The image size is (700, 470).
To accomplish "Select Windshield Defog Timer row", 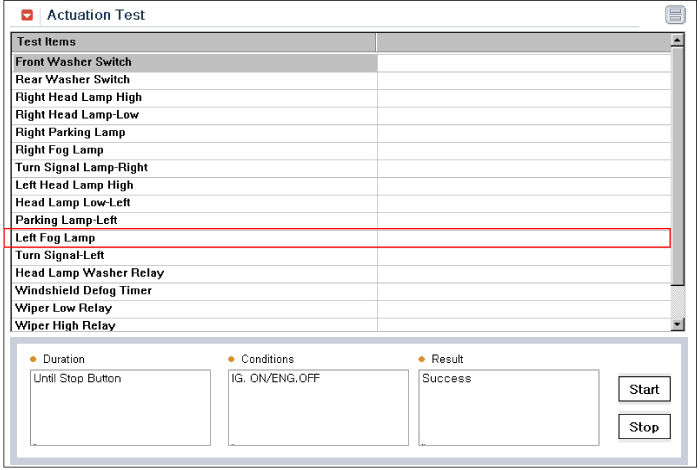I will tap(342, 291).
